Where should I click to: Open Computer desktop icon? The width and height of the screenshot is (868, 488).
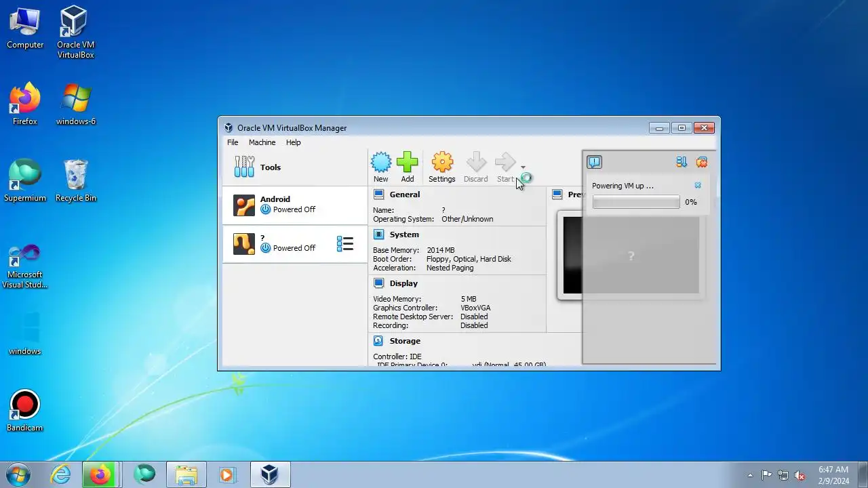(25, 28)
